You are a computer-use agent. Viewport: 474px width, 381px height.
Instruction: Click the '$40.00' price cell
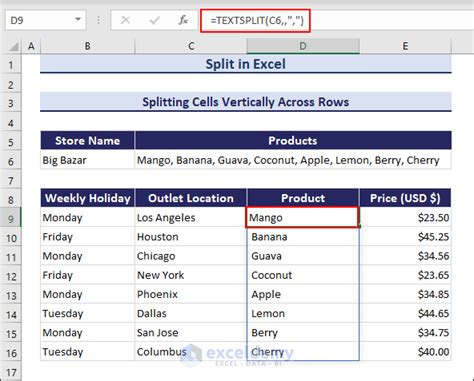(405, 352)
